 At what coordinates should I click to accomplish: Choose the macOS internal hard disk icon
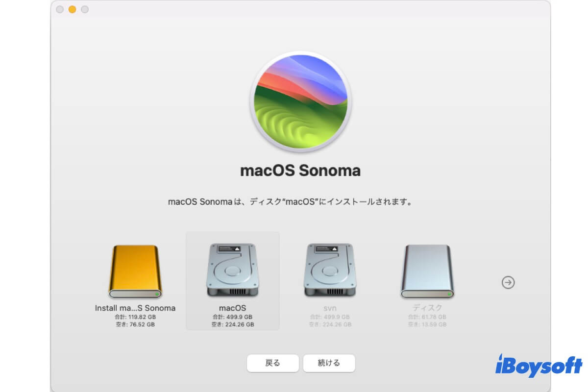coord(233,270)
